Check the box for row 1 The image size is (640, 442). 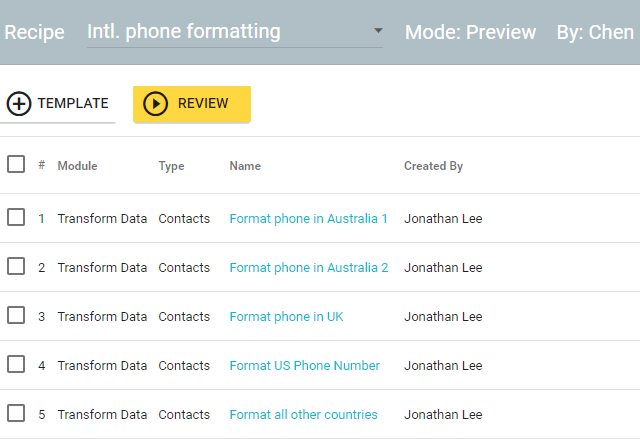click(x=16, y=217)
